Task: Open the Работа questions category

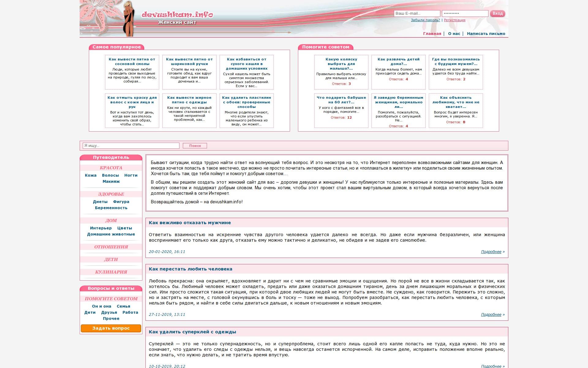Action: pos(130,312)
